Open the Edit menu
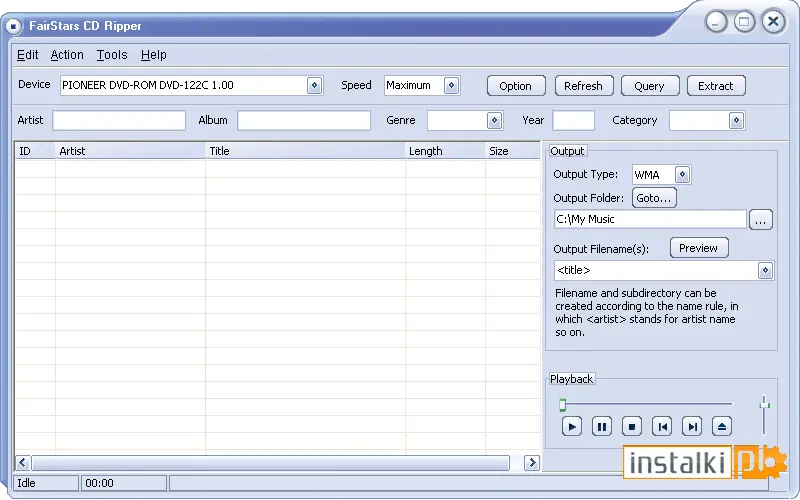Image resolution: width=800 pixels, height=500 pixels. pyautogui.click(x=28, y=55)
